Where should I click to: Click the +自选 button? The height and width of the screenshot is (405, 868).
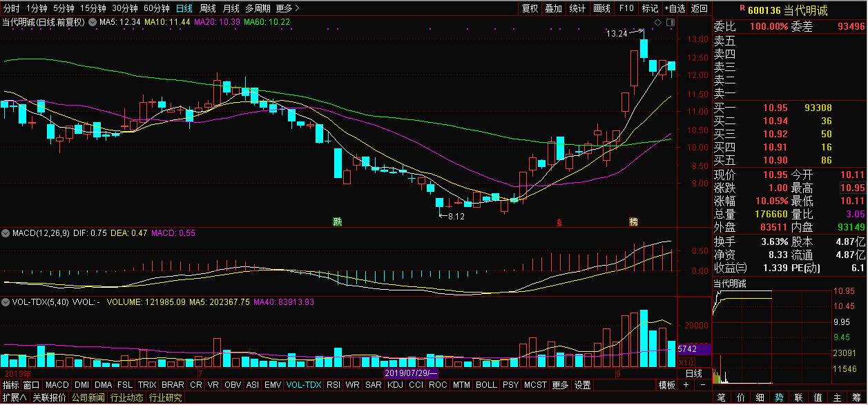click(x=675, y=8)
